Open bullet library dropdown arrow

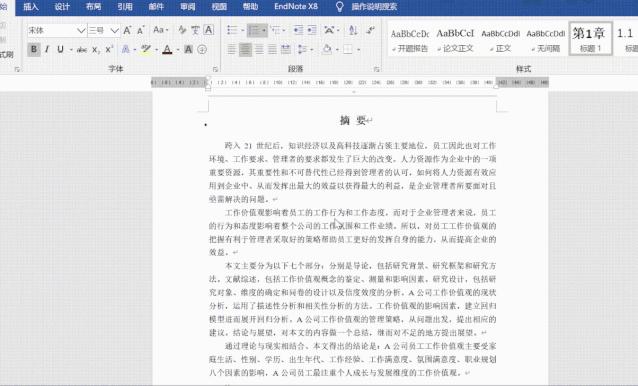243,31
